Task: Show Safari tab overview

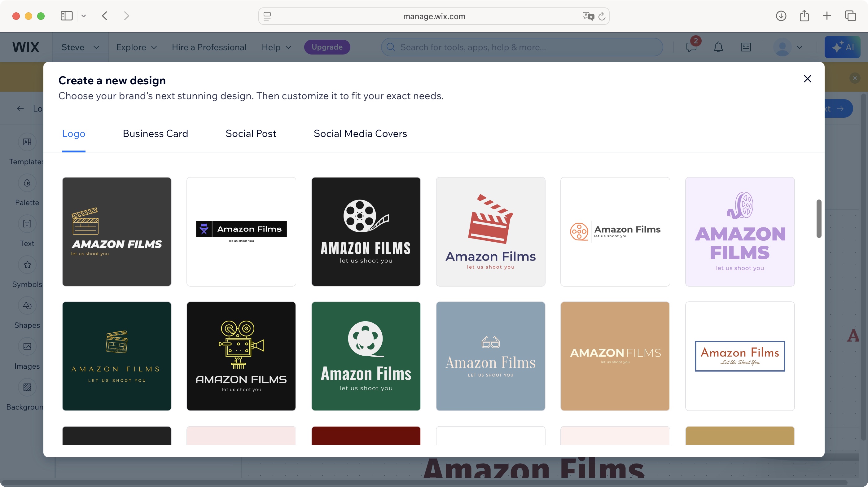Action: point(850,16)
